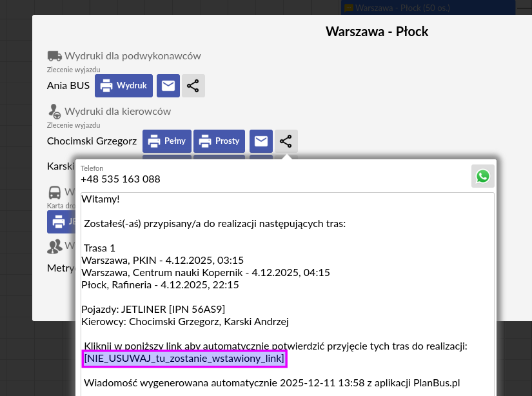Print Pełny order for Chocimski Grzegorz
The height and width of the screenshot is (396, 532).
coord(167,141)
